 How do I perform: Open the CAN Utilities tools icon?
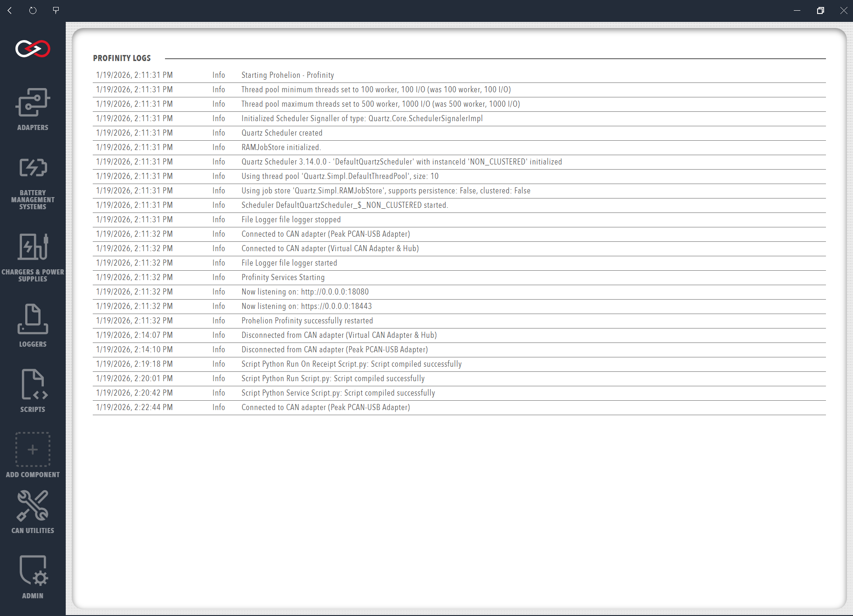pyautogui.click(x=33, y=506)
